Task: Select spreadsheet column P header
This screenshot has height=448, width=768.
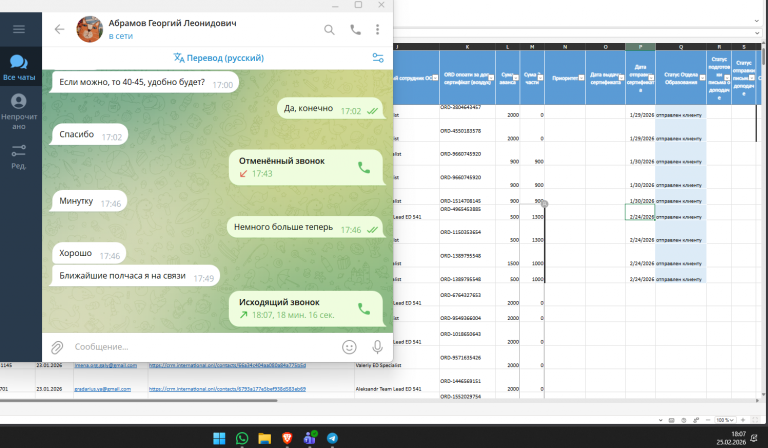Action: (x=640, y=47)
